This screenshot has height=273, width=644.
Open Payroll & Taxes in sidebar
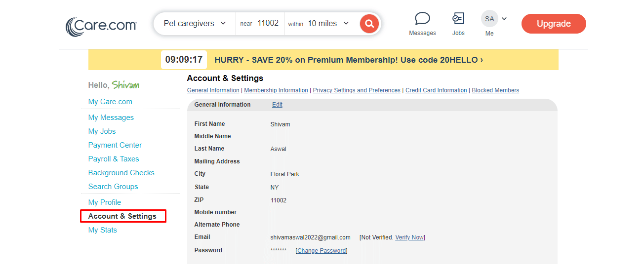(x=114, y=159)
